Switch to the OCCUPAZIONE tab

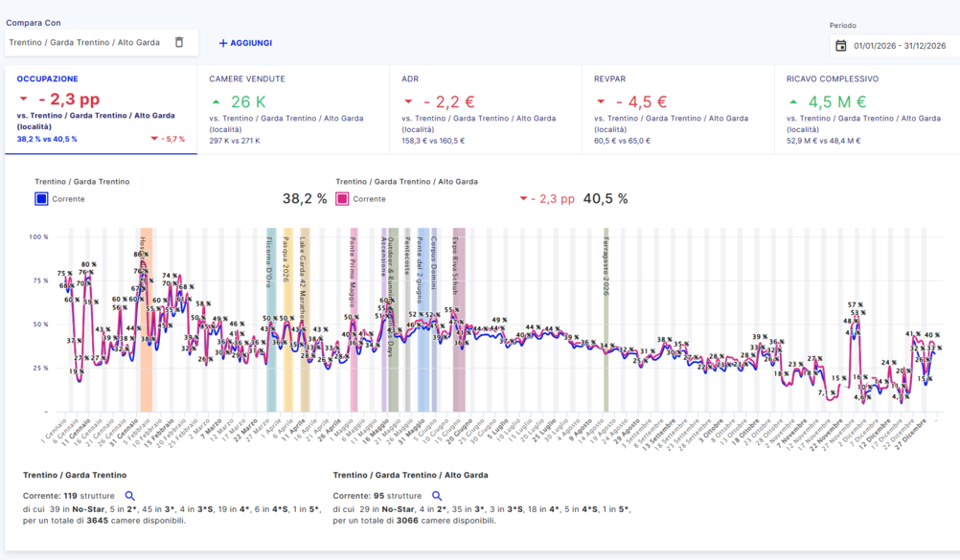tap(48, 78)
